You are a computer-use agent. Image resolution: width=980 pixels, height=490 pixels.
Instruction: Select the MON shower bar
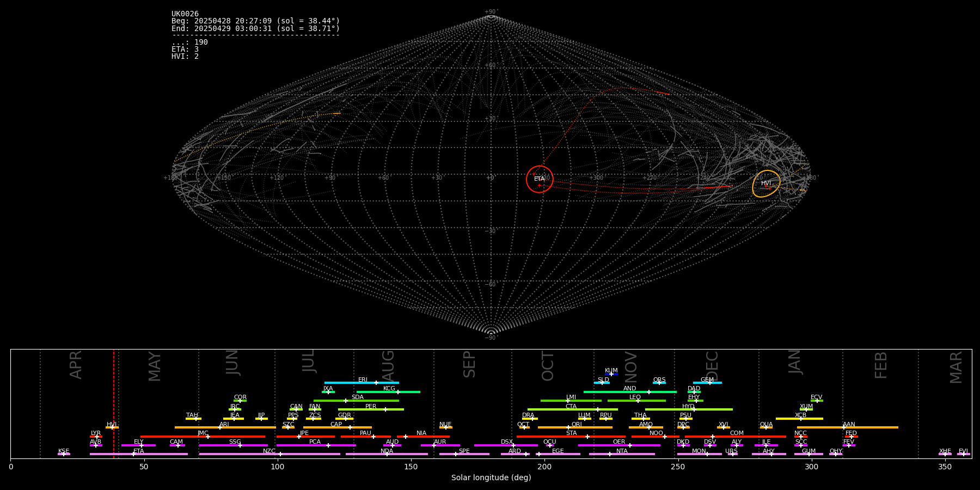tap(699, 454)
